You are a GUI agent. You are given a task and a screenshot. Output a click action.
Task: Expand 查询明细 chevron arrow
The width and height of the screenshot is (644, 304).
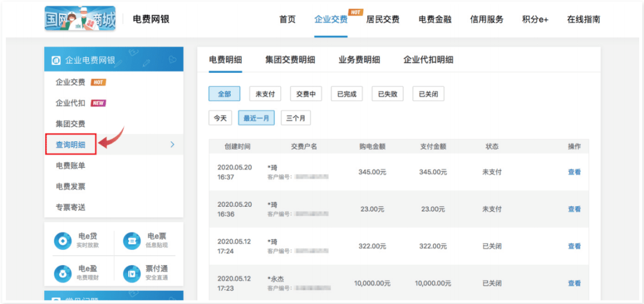pos(172,144)
